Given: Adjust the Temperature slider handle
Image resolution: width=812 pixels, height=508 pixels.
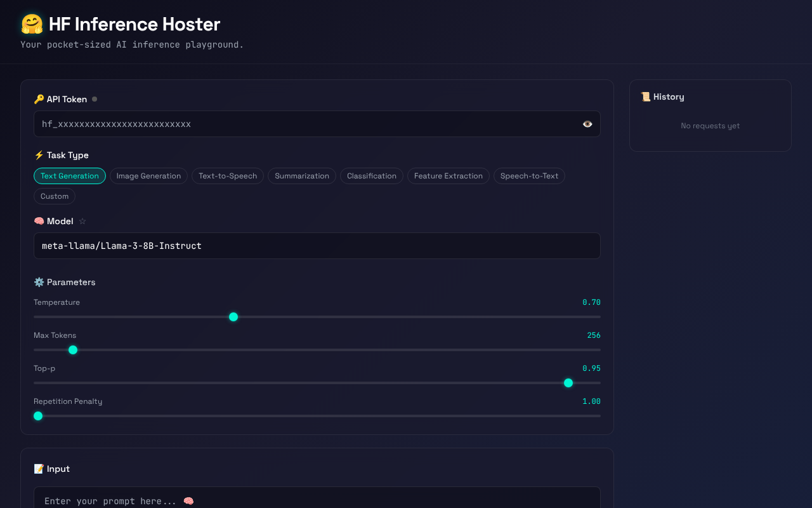Looking at the screenshot, I should click(x=233, y=317).
